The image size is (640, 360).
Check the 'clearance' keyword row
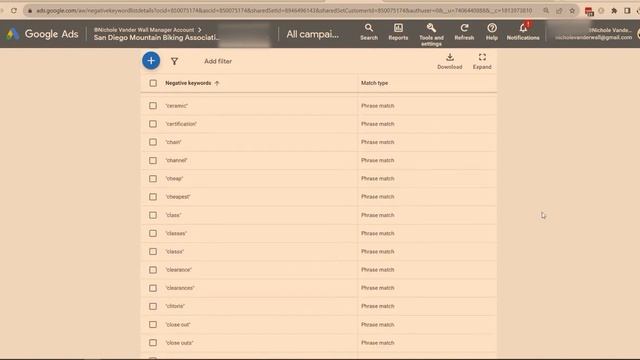(x=153, y=270)
